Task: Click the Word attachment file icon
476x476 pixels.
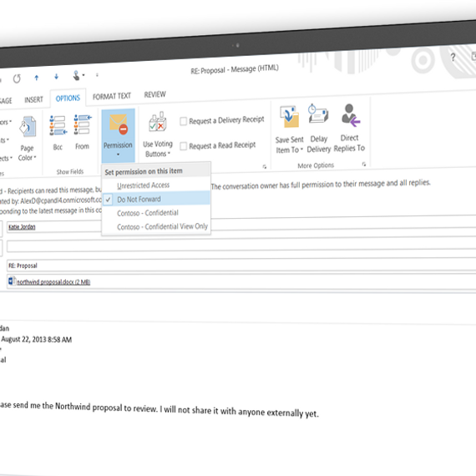Action: [x=12, y=281]
